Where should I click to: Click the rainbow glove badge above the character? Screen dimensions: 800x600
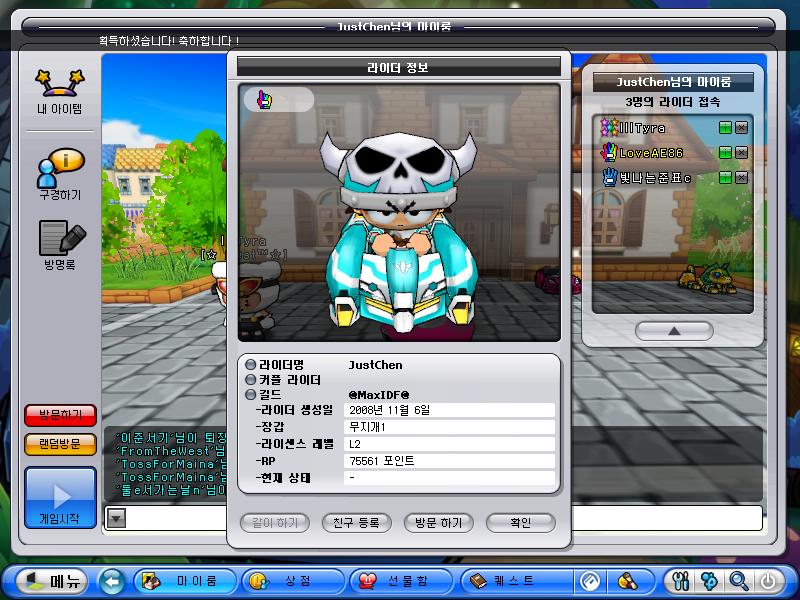[264, 99]
